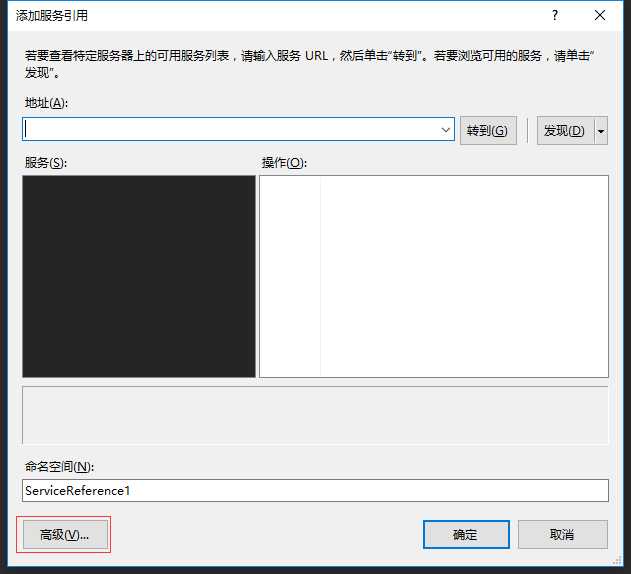Open the address combo box dropdown
This screenshot has width=631, height=574.
pyautogui.click(x=445, y=130)
